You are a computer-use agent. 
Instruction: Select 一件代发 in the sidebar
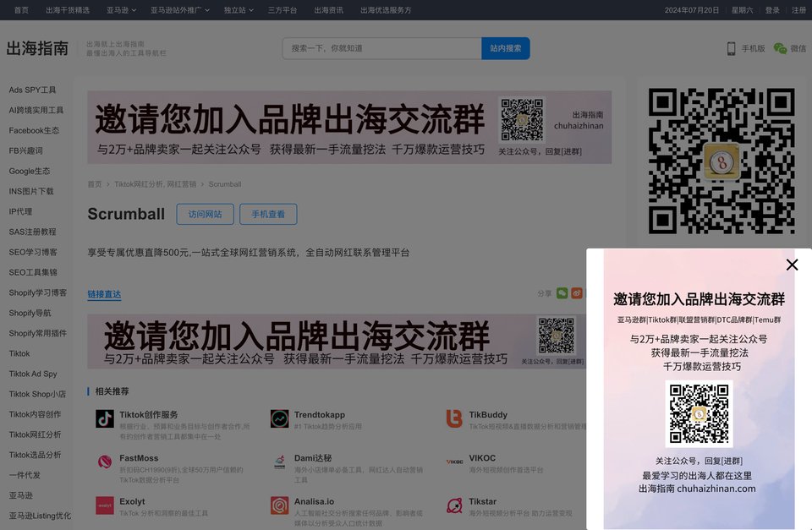[24, 474]
